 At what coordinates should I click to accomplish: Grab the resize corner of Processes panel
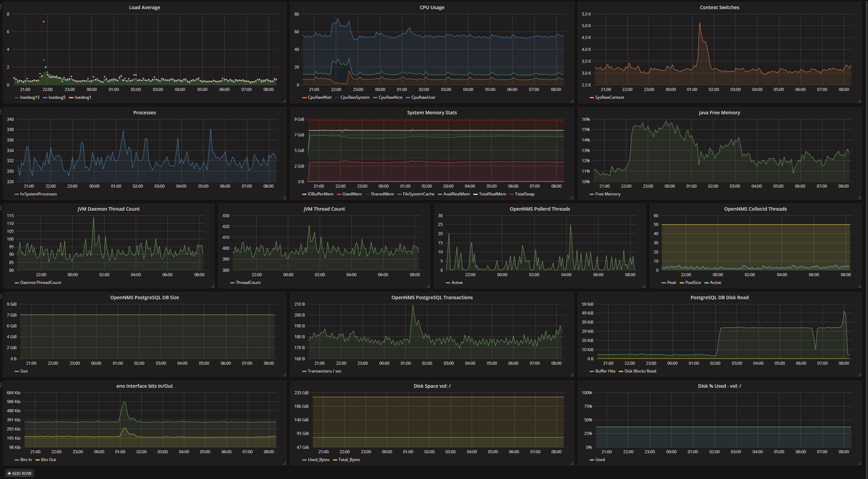click(284, 198)
